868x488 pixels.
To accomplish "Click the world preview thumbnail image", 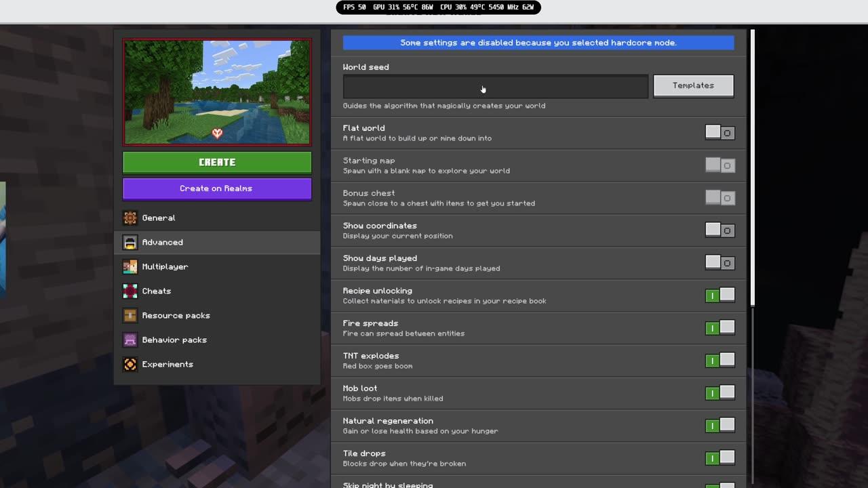I will point(217,92).
